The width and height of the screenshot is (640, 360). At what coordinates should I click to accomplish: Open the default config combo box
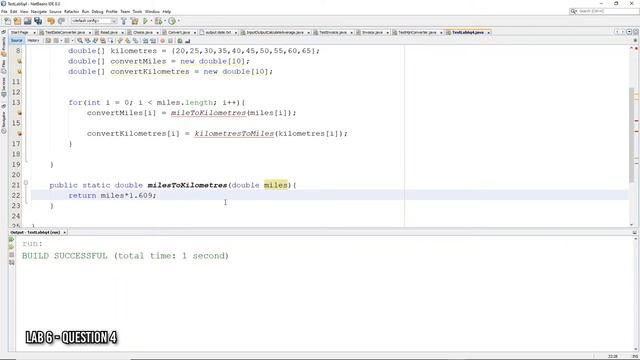point(94,21)
